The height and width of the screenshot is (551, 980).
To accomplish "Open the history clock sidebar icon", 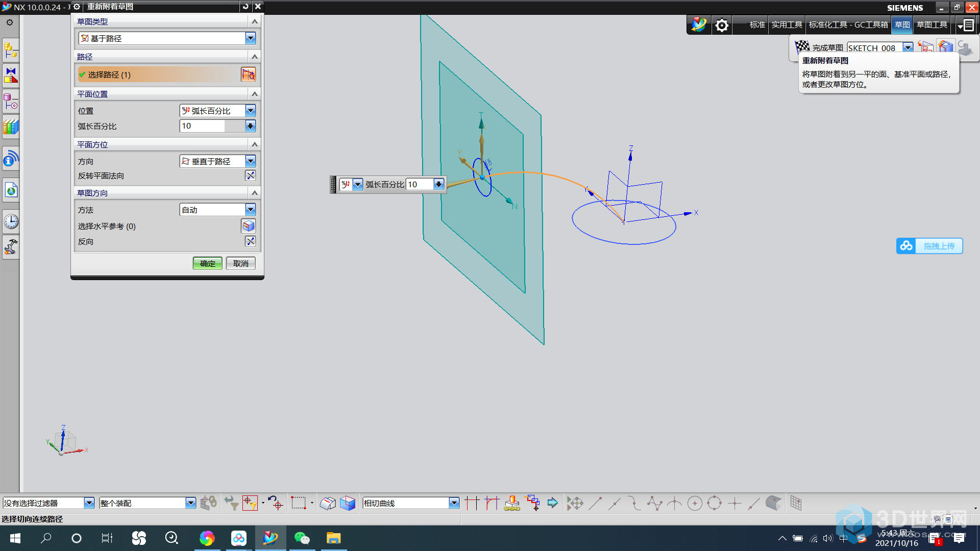I will [11, 221].
